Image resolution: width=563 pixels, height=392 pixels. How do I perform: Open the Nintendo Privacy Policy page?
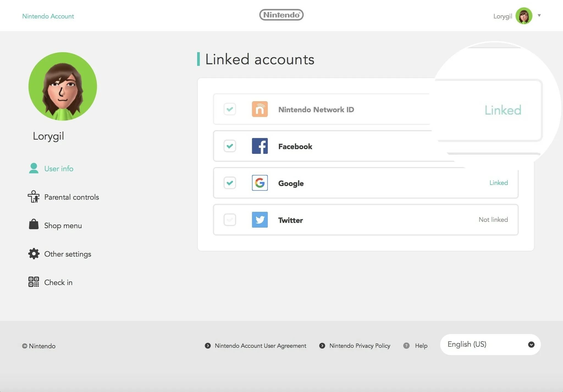359,345
